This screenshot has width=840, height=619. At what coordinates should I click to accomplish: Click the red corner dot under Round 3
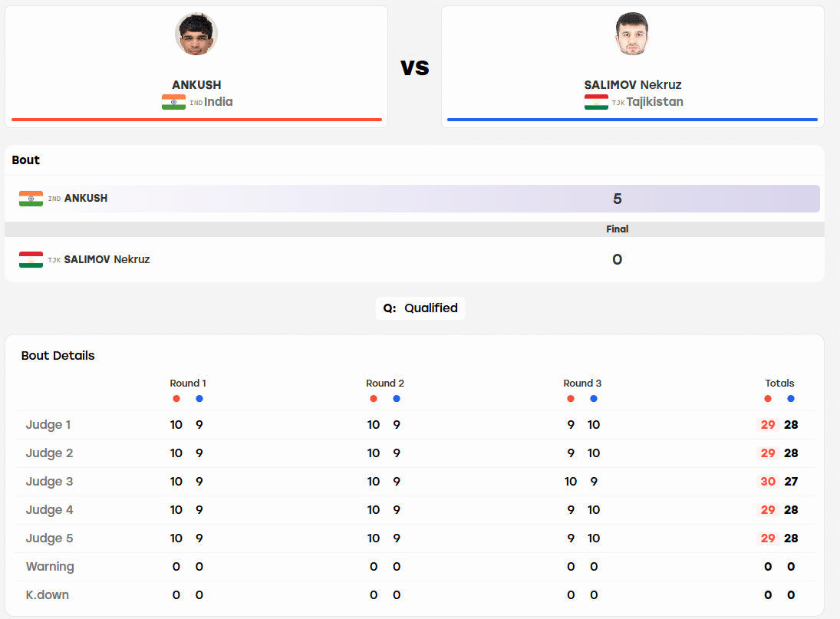point(571,398)
